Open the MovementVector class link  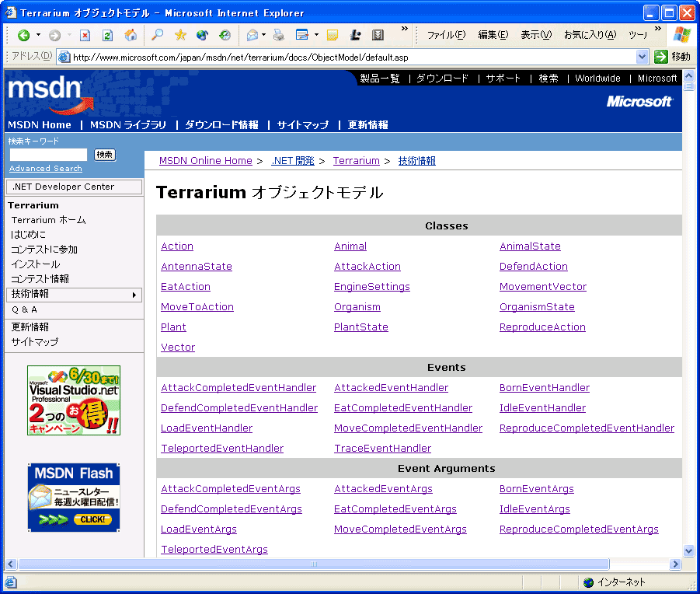(543, 287)
